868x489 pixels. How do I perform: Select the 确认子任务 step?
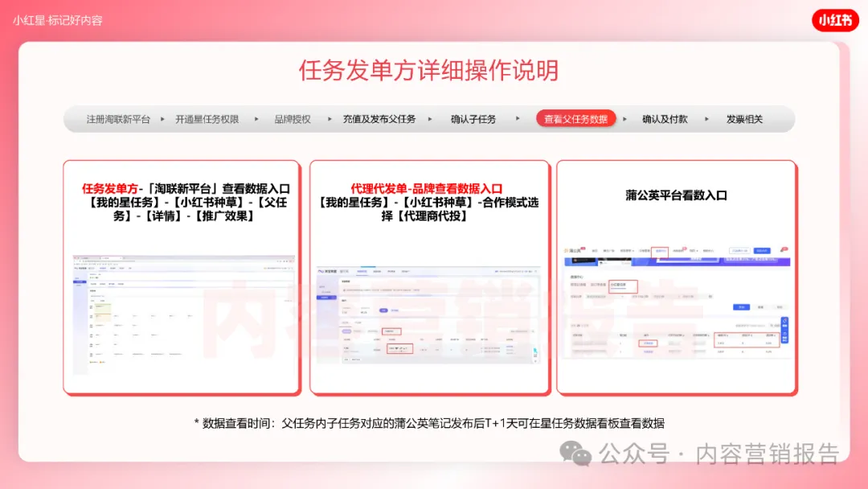click(x=473, y=119)
